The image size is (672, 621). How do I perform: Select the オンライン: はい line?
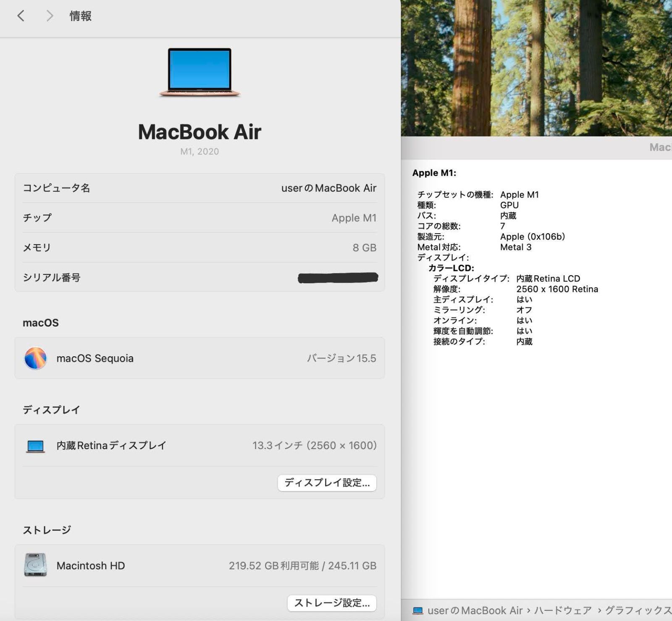pos(483,321)
